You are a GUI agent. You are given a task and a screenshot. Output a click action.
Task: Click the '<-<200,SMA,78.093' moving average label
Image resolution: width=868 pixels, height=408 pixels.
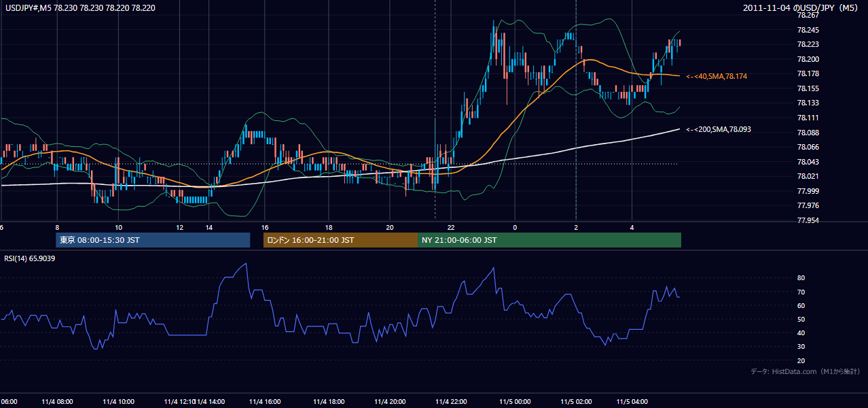click(719, 129)
